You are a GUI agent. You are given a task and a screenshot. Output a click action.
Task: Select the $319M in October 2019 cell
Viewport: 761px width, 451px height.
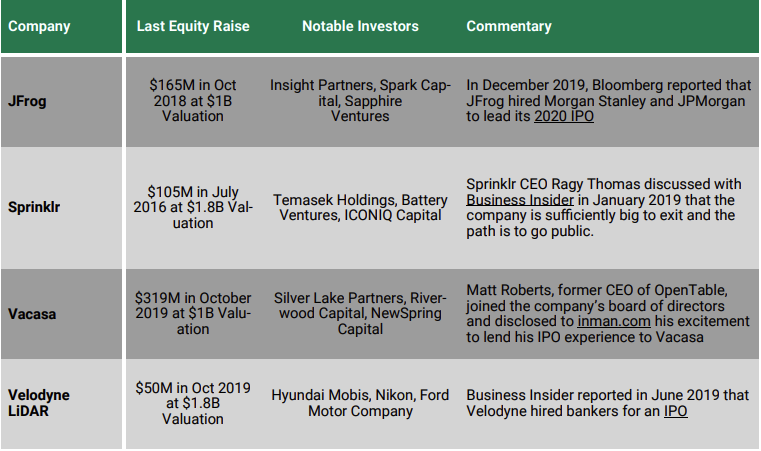point(193,314)
